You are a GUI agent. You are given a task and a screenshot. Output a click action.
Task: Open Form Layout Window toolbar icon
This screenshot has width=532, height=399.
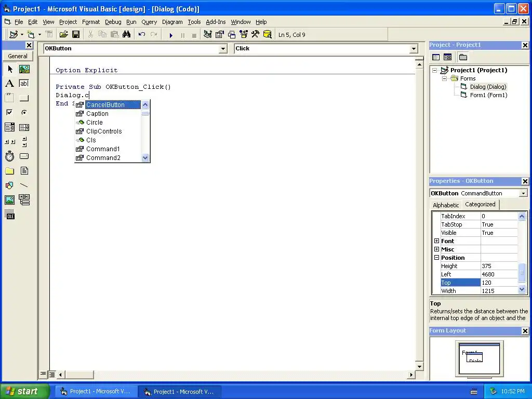pos(232,35)
